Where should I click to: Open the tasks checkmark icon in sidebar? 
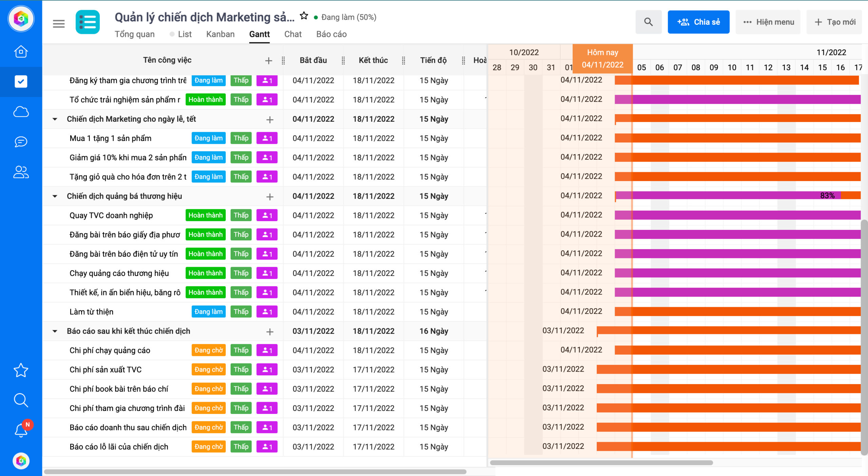(21, 81)
